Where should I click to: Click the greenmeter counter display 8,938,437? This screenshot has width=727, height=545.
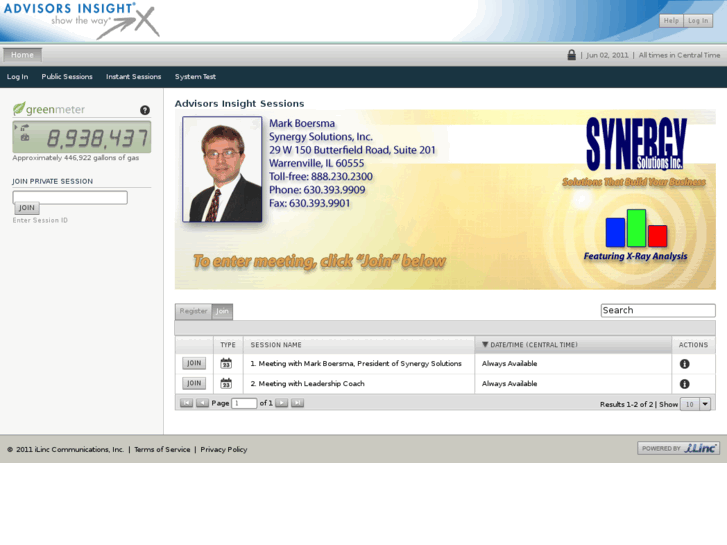(x=82, y=137)
